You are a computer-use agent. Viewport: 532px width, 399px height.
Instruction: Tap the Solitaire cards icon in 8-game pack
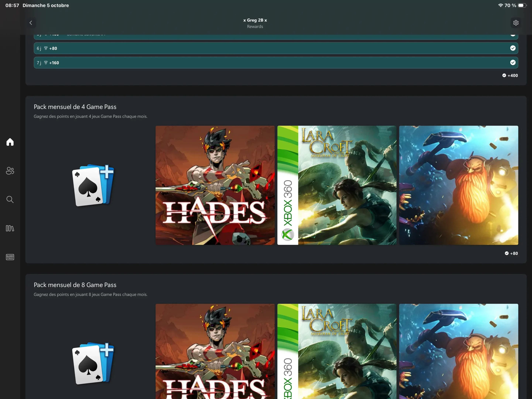[x=93, y=363]
